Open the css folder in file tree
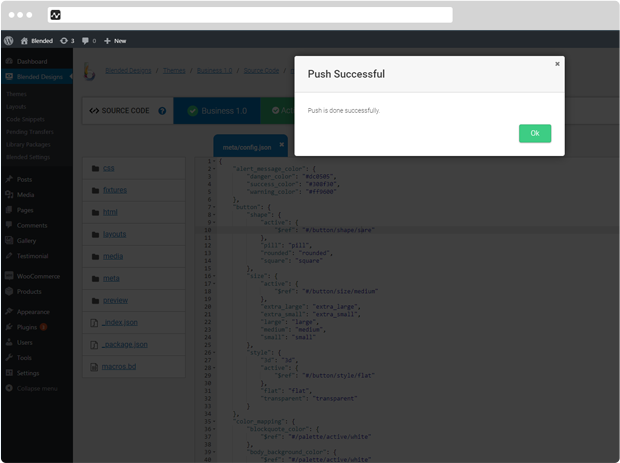This screenshot has height=463, width=620. point(108,168)
